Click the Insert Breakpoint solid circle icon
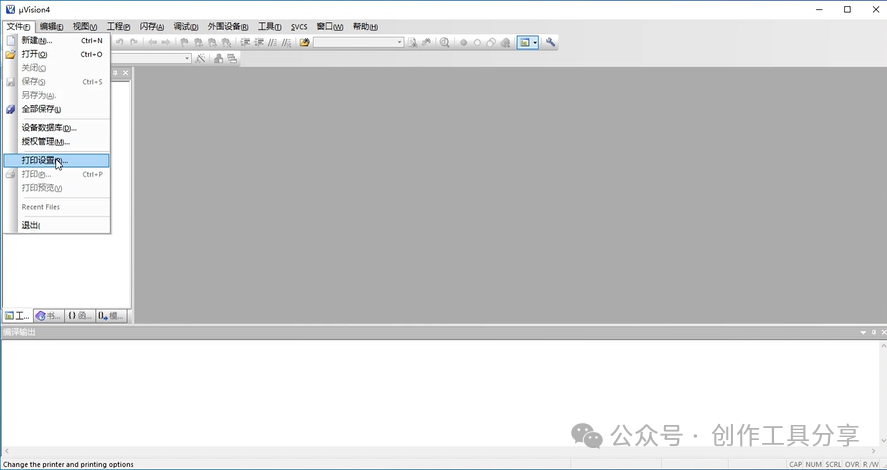This screenshot has width=887, height=470. click(x=463, y=42)
